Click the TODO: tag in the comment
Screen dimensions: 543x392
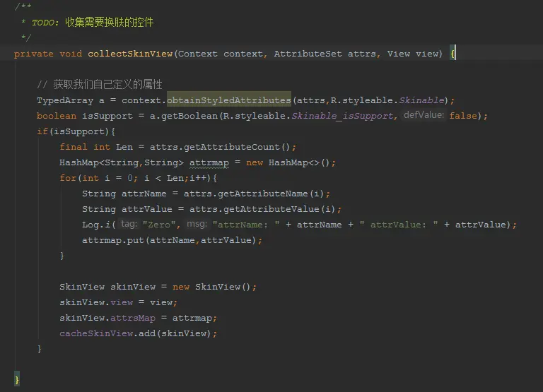pos(45,23)
